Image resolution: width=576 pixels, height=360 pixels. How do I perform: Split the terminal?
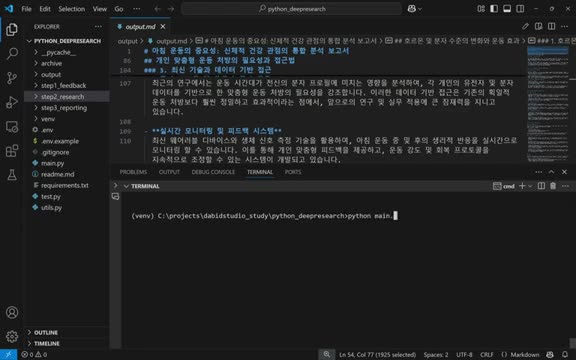pos(541,186)
